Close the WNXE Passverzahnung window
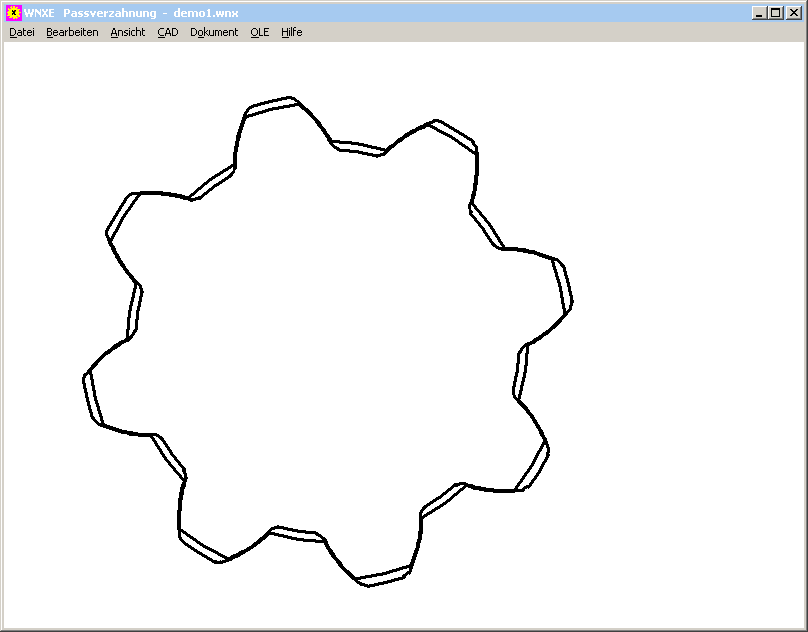The image size is (808, 632). pyautogui.click(x=791, y=14)
